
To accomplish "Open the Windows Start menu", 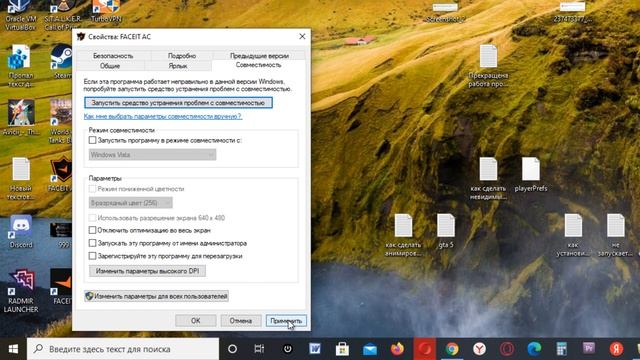I will [13, 349].
